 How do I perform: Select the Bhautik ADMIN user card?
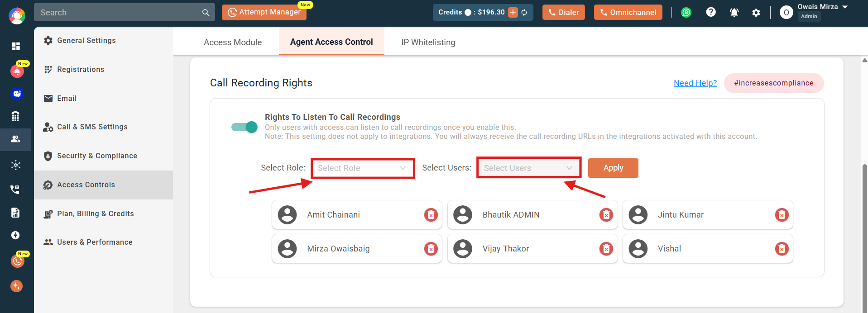click(x=532, y=215)
